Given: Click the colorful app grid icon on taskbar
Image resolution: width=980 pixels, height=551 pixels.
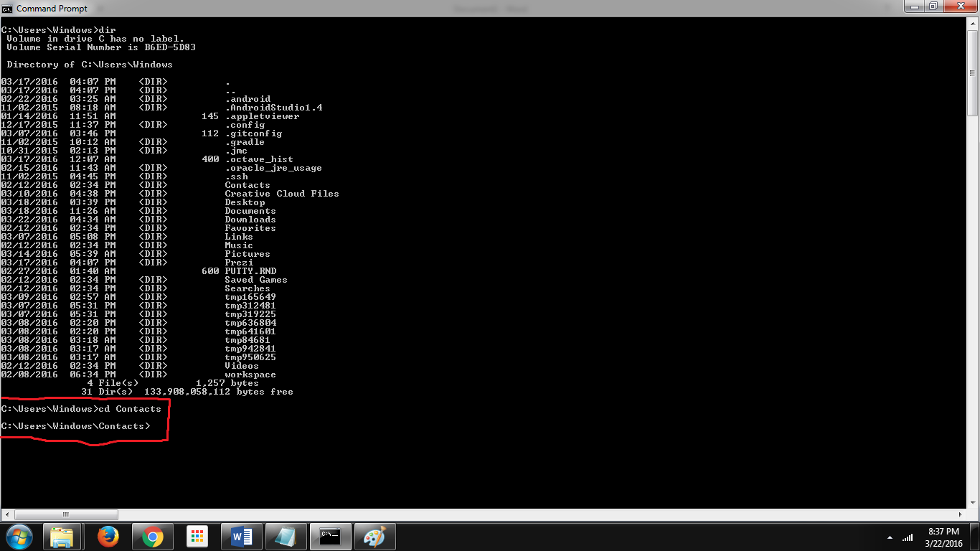Looking at the screenshot, I should pyautogui.click(x=197, y=536).
